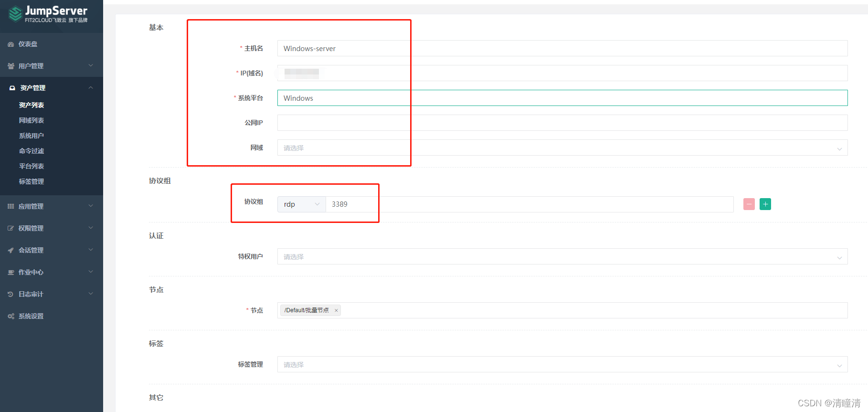Click the 会话管理 menu label
The image size is (868, 412).
[31, 250]
